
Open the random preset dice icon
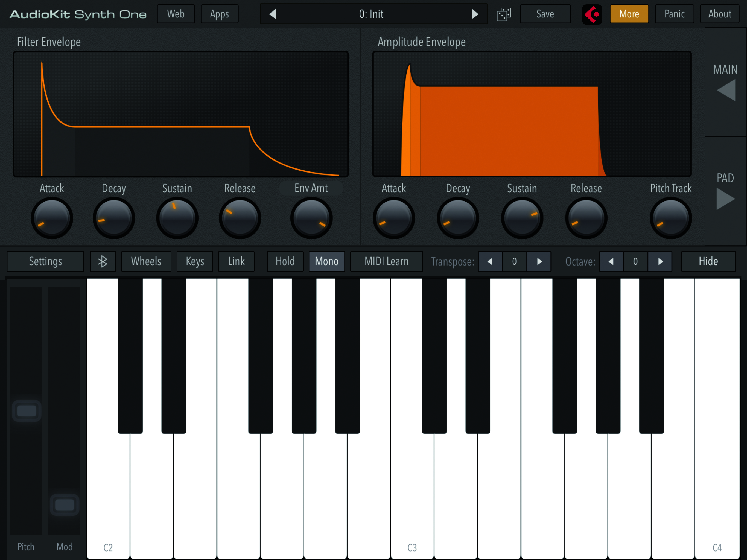[504, 14]
